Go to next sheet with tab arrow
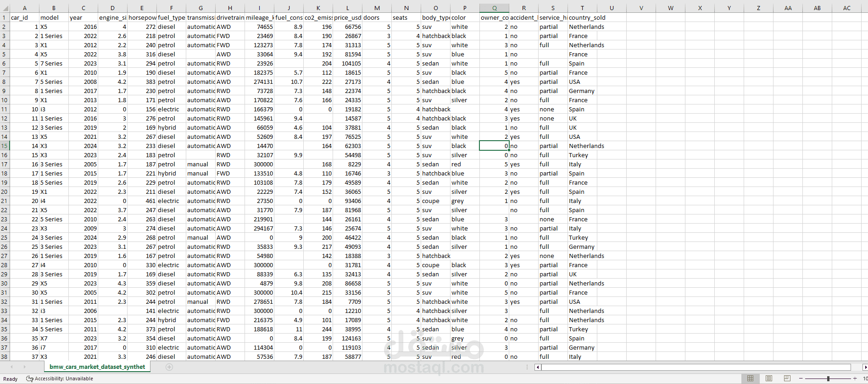Viewport: 868px width, 384px height. (x=24, y=367)
